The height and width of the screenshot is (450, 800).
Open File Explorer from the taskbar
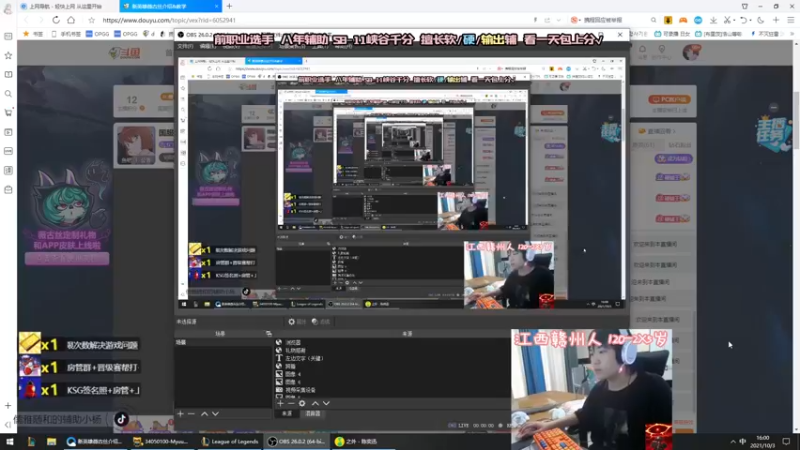pyautogui.click(x=52, y=441)
